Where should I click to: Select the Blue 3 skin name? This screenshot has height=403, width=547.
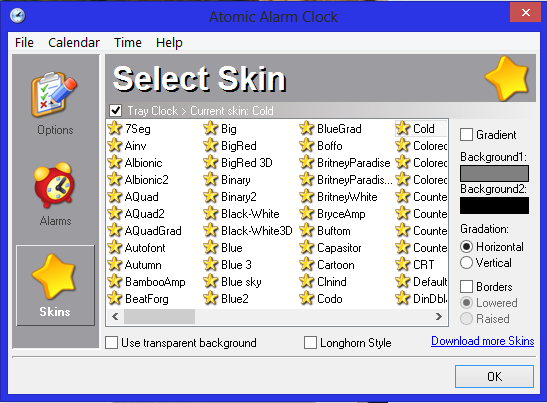coord(236,265)
